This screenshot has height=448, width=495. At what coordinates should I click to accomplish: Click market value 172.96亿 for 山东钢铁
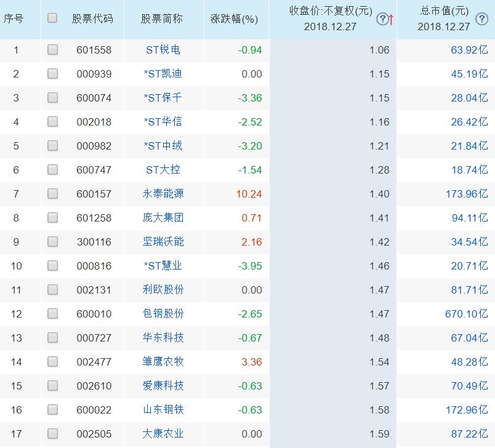coord(467,409)
